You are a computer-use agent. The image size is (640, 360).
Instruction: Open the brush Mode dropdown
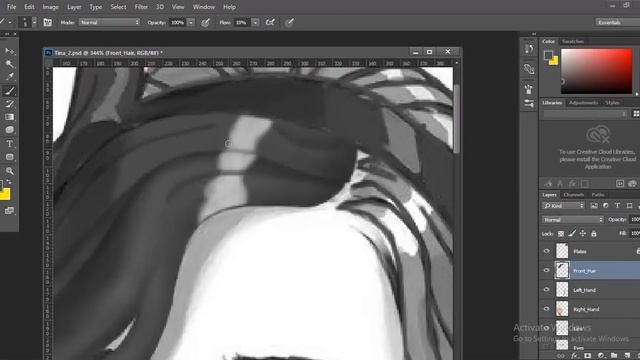[x=109, y=22]
